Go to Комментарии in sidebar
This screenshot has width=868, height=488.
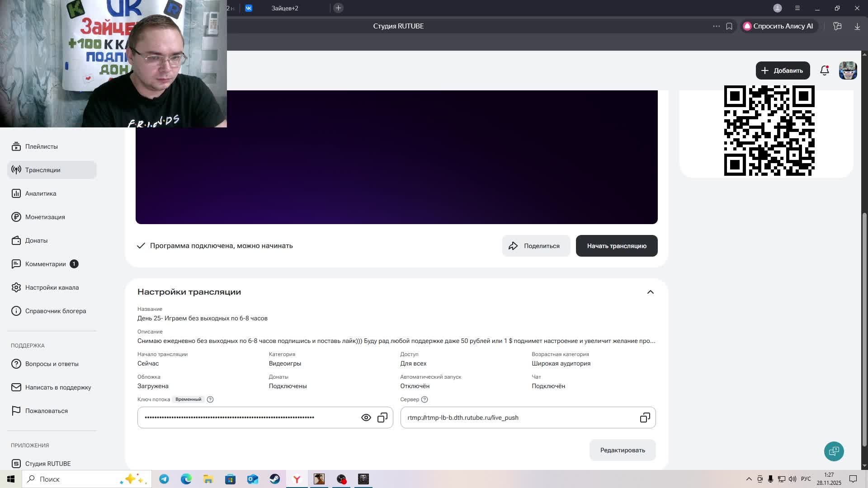45,264
